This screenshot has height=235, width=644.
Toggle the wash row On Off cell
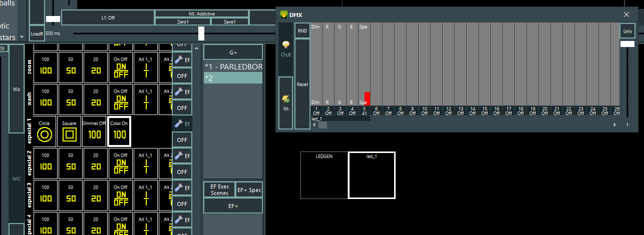coord(120,99)
